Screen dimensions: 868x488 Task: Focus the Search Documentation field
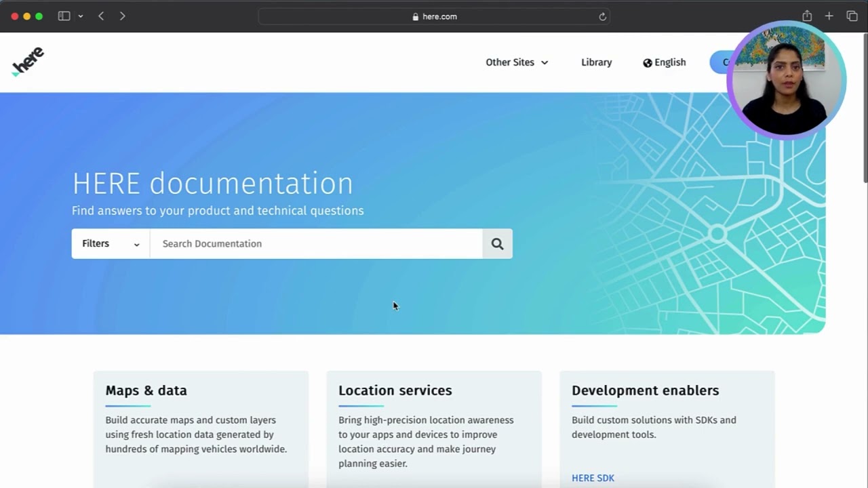coord(316,243)
